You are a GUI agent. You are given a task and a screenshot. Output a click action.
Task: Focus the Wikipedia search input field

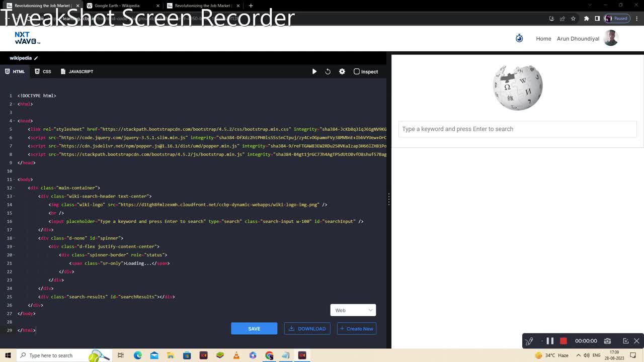click(x=517, y=129)
